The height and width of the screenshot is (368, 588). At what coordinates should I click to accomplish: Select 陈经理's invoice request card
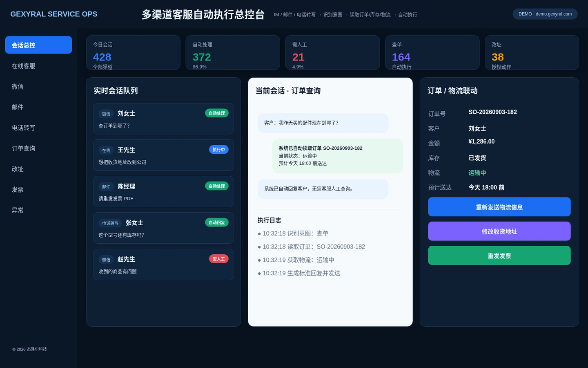[x=163, y=191]
